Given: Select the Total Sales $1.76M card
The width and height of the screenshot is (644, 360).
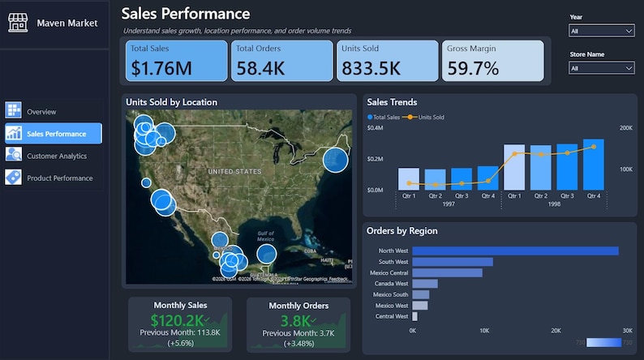Looking at the screenshot, I should click(176, 60).
